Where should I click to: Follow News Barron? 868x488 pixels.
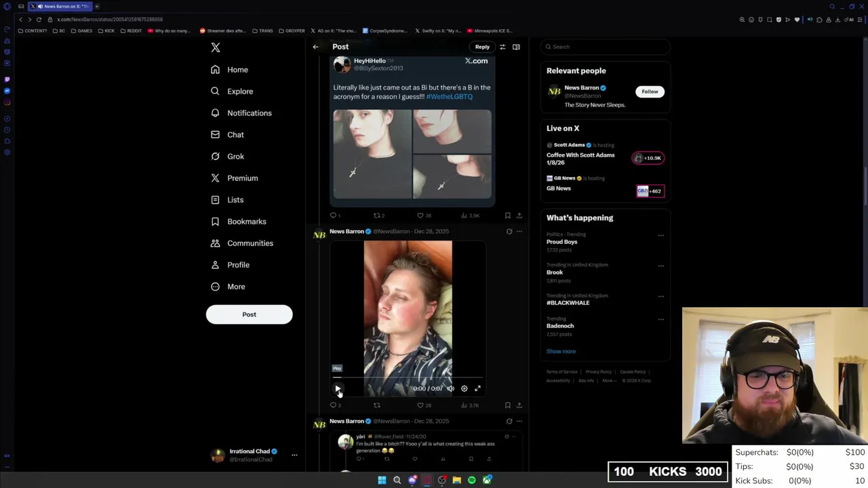[x=650, y=91]
